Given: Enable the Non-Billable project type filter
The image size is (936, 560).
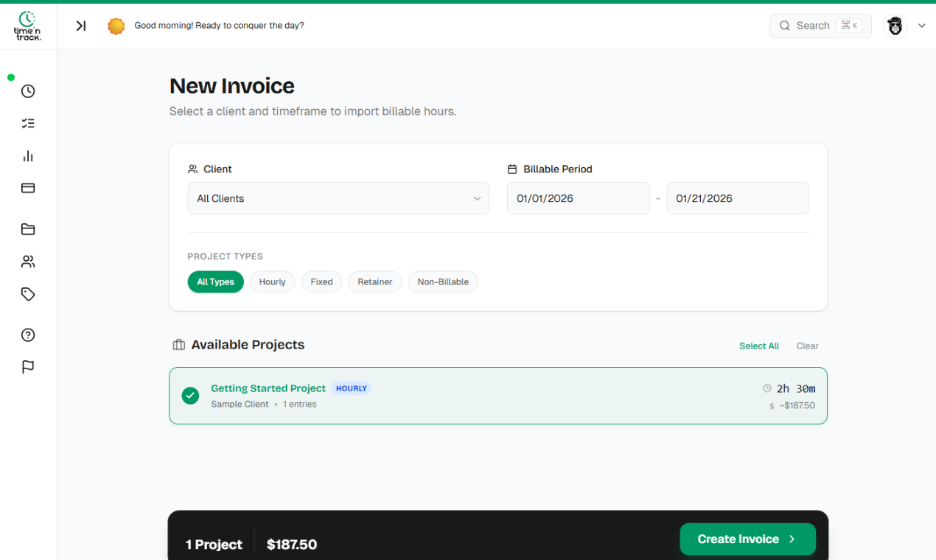Looking at the screenshot, I should point(442,281).
